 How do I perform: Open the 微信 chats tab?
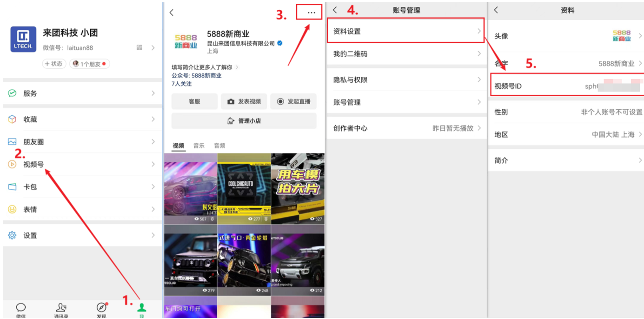coord(20,309)
